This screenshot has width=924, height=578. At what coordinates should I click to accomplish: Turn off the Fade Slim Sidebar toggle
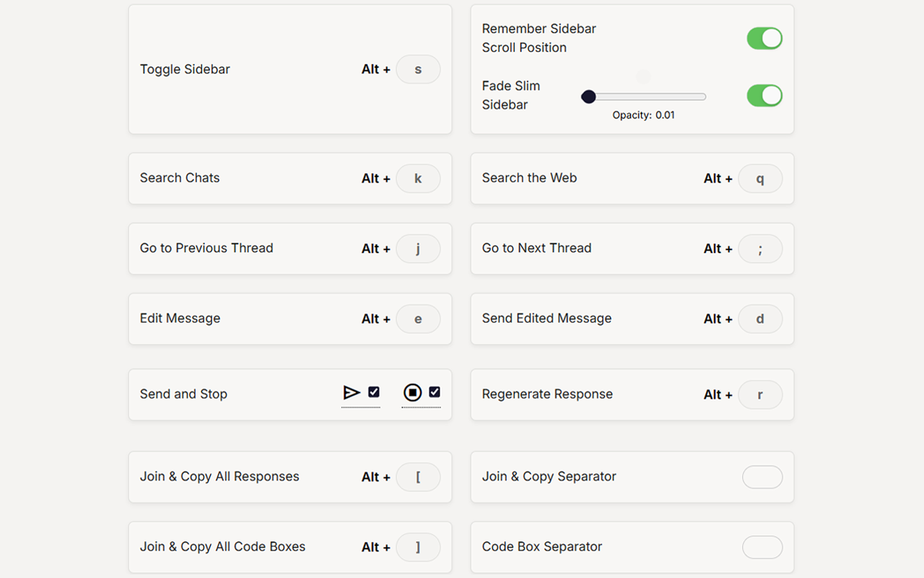point(764,95)
